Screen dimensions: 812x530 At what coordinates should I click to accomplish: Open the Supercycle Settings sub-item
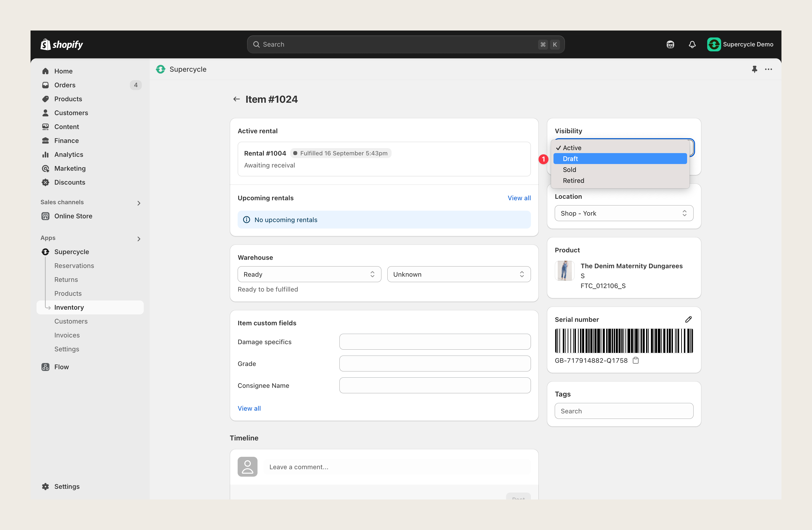[67, 349]
